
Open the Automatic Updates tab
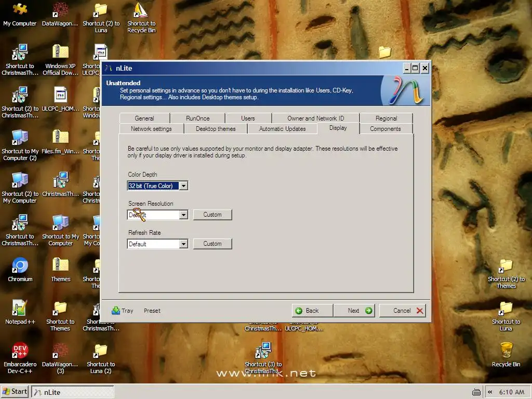pos(282,129)
